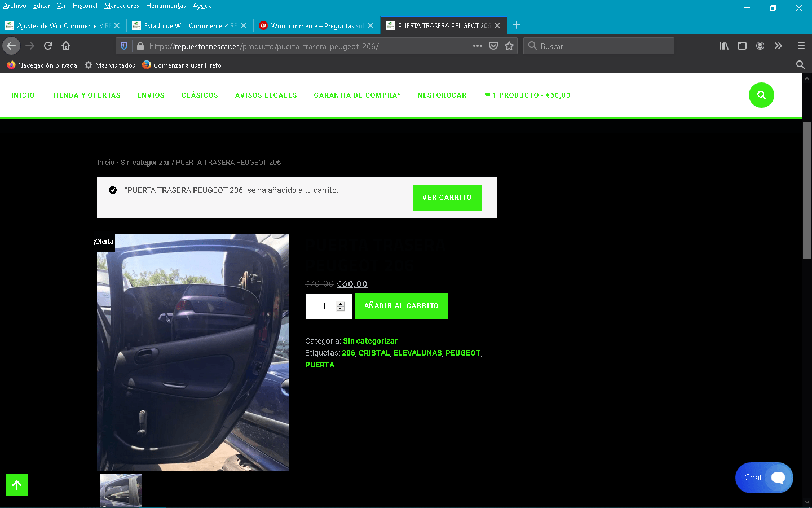The width and height of the screenshot is (812, 508).
Task: Open page actions three-dot menu
Action: [478, 46]
